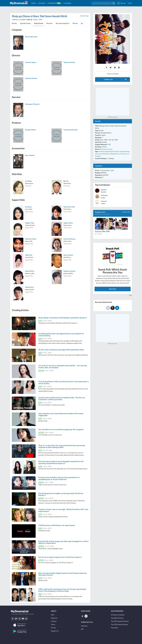Open the CALENDAR menu item
The width and height of the screenshot is (142, 644).
point(67,3)
